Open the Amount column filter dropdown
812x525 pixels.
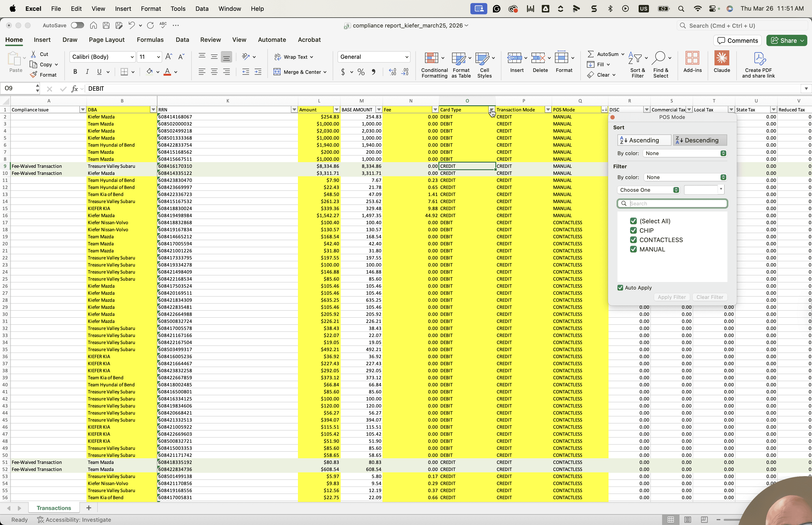click(336, 110)
